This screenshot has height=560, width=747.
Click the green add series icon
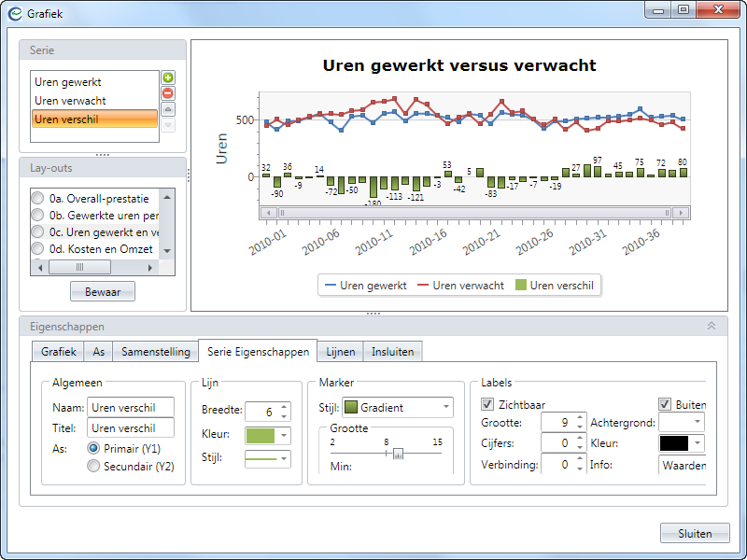point(168,77)
